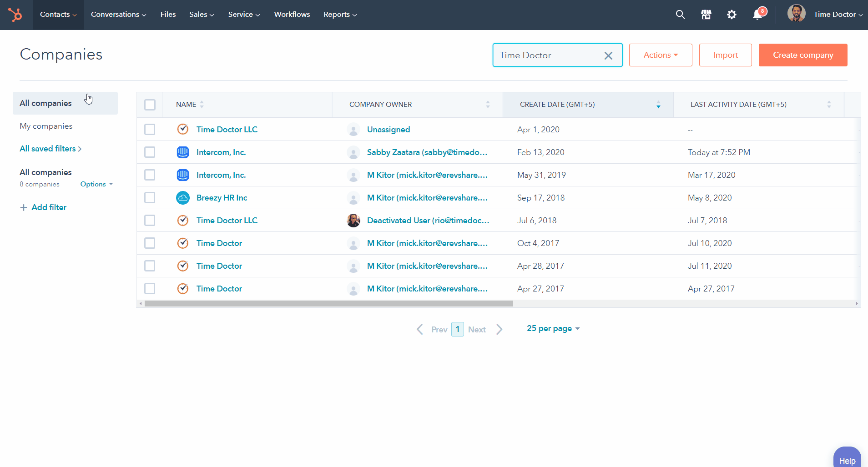The height and width of the screenshot is (467, 868).
Task: Click page number 1
Action: (458, 329)
